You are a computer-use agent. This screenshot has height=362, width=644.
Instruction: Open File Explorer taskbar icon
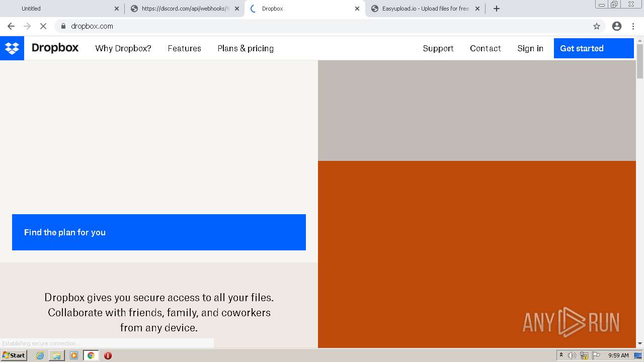(57, 355)
